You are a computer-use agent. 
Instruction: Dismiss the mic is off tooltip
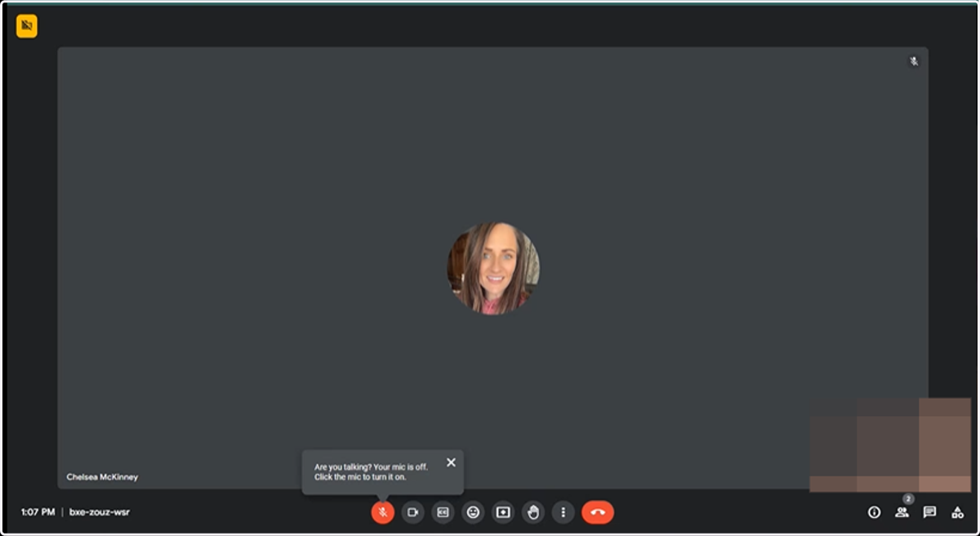click(451, 462)
